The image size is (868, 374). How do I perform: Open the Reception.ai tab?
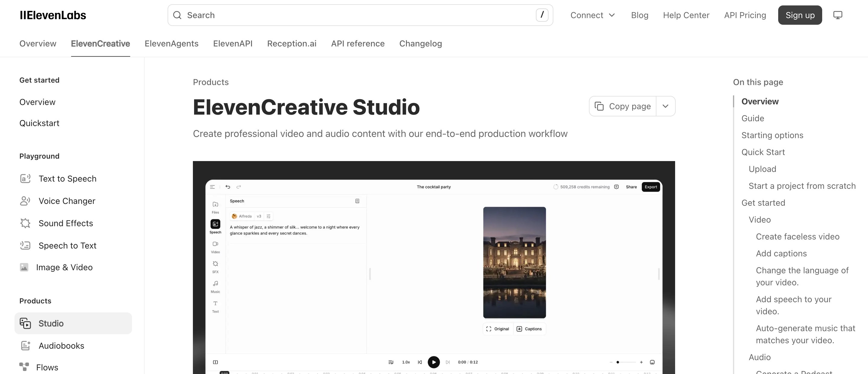click(292, 43)
